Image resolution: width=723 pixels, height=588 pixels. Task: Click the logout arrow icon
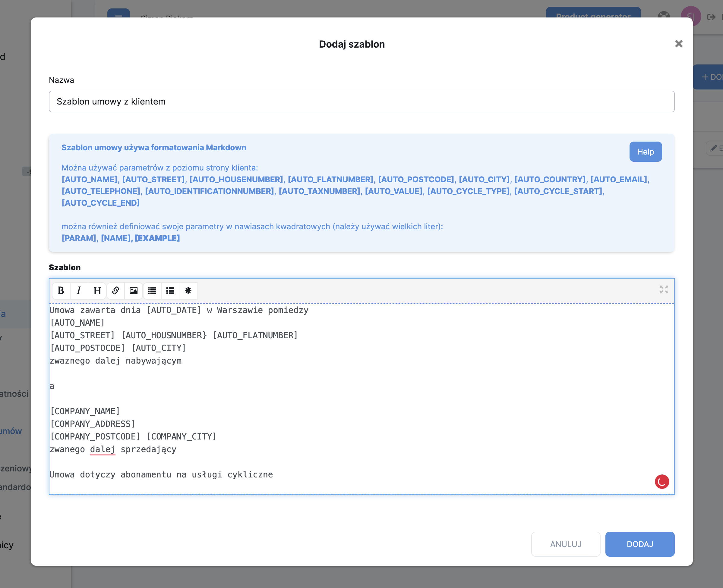[x=711, y=17]
